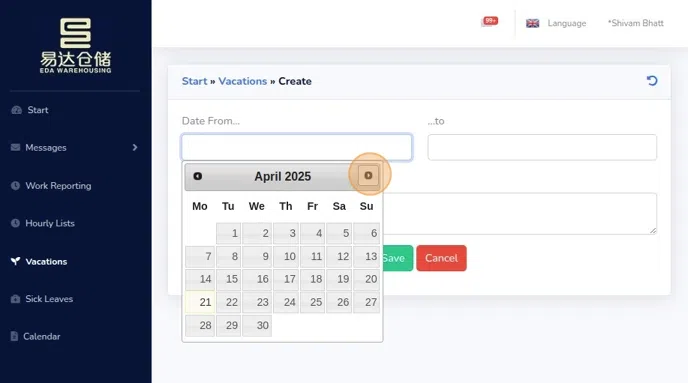The width and height of the screenshot is (688, 383).
Task: Expand the Messages submenu chevron
Action: tap(135, 147)
